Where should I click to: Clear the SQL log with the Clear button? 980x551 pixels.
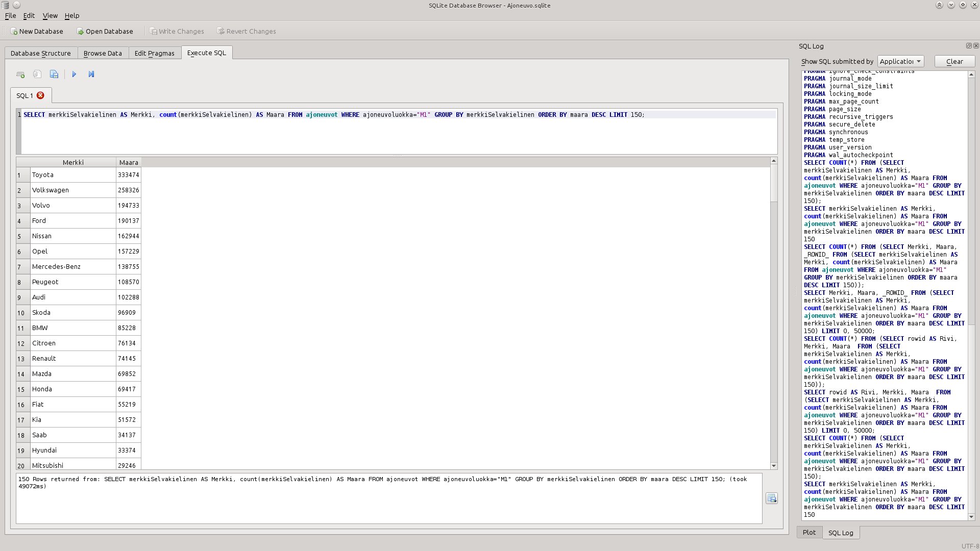pos(954,61)
